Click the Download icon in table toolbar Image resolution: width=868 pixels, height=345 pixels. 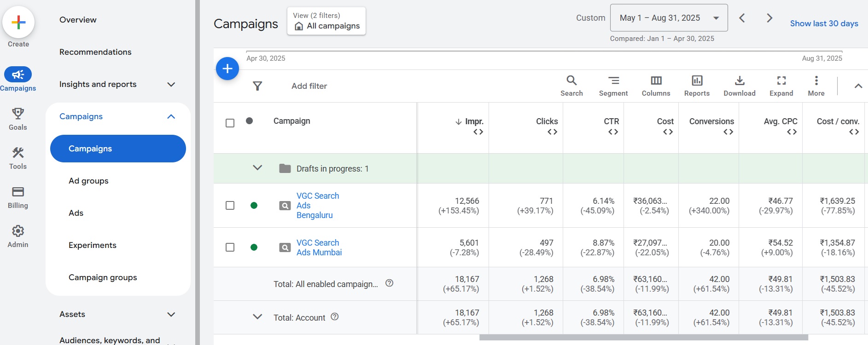point(739,81)
